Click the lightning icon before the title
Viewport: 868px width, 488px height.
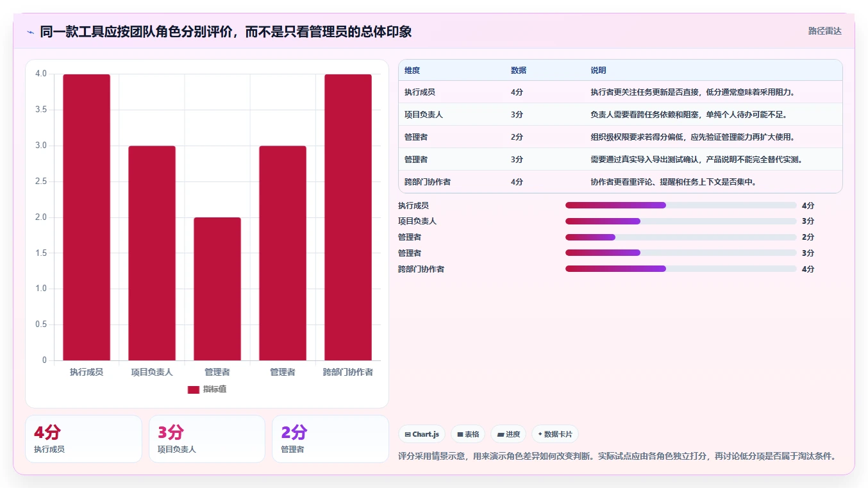30,32
